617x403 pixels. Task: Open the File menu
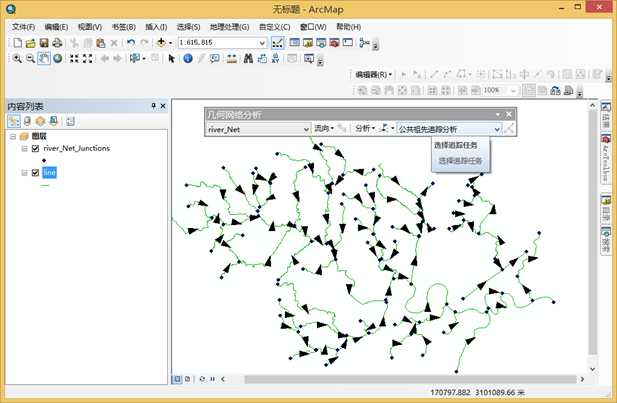(23, 27)
